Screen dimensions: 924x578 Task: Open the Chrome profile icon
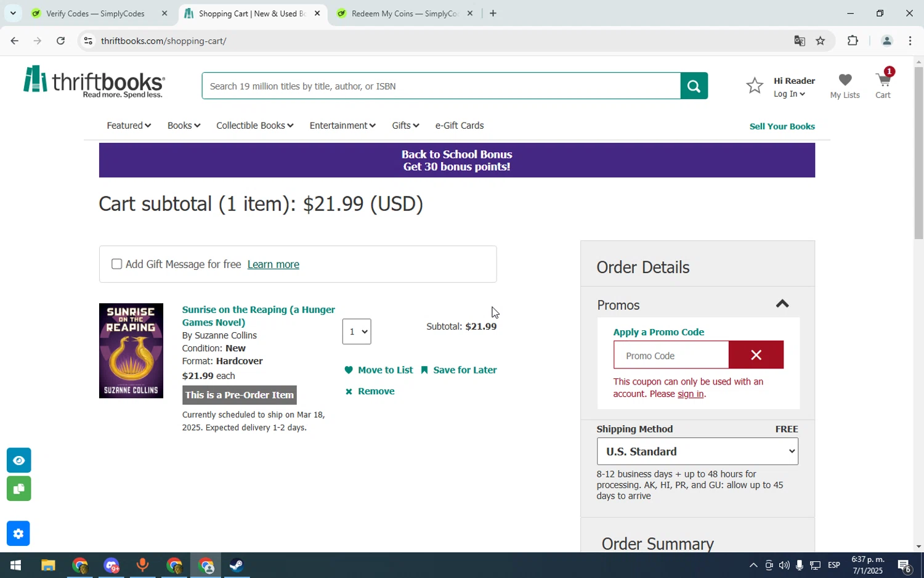point(887,41)
